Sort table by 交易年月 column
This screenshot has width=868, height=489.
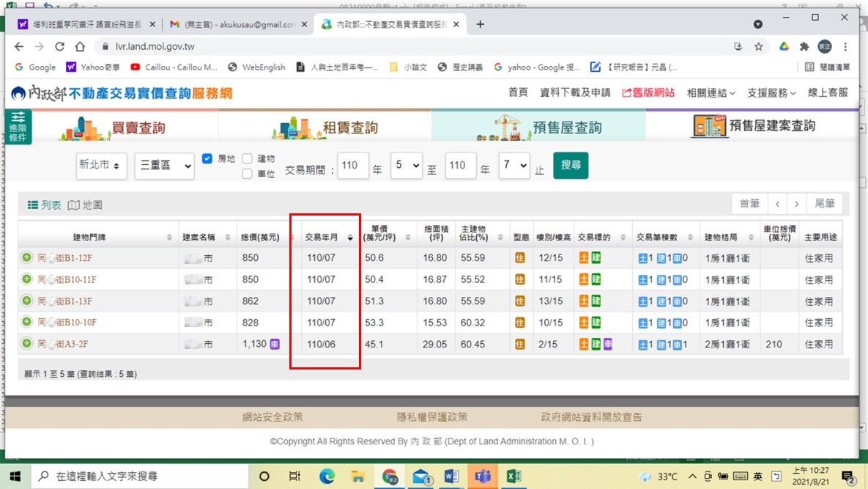point(330,237)
